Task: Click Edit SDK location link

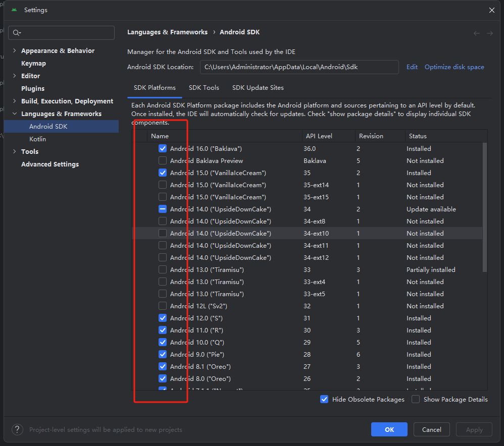Action: pos(412,67)
